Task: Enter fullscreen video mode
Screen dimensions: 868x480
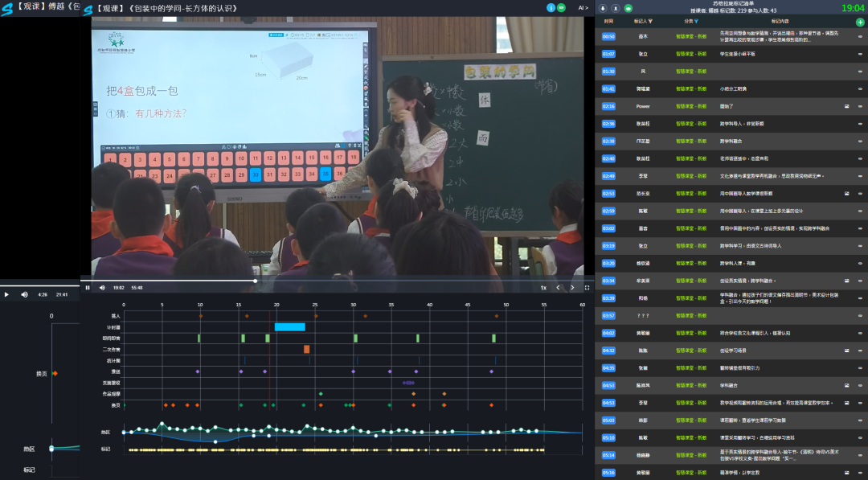Action: click(587, 287)
